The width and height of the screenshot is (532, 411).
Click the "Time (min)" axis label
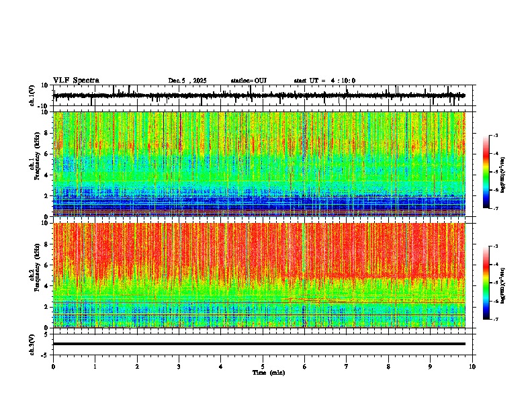(x=269, y=373)
